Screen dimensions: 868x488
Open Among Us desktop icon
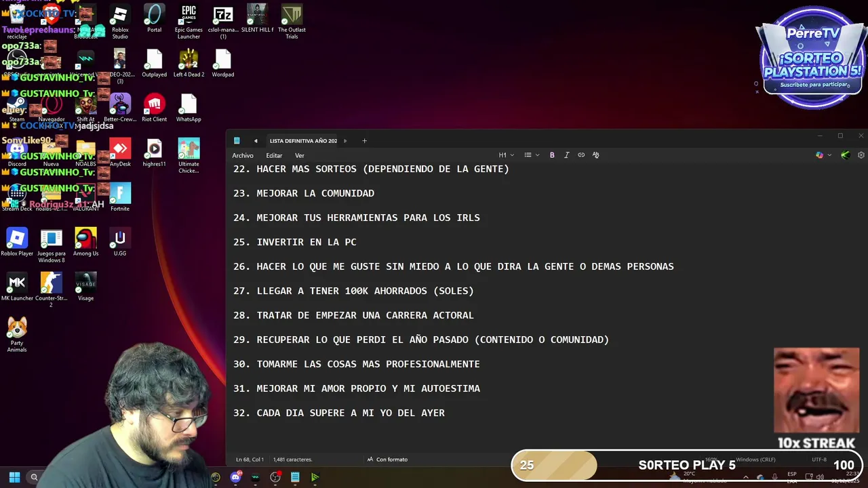85,243
